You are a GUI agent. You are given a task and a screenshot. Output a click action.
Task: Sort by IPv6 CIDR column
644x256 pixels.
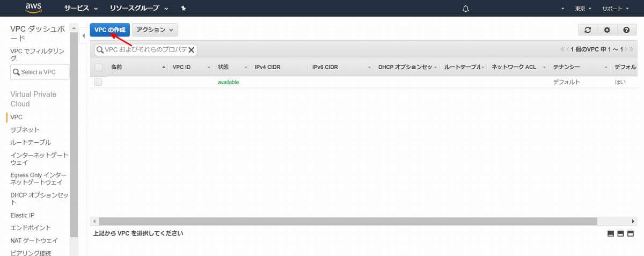(341, 67)
